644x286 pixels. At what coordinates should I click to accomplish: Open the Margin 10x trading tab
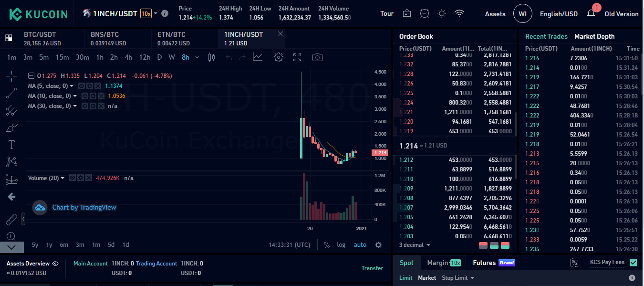444,263
